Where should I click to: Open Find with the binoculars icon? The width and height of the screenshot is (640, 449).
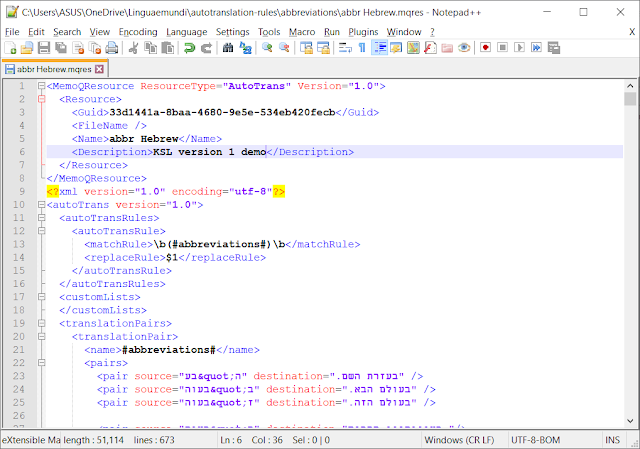pyautogui.click(x=228, y=48)
